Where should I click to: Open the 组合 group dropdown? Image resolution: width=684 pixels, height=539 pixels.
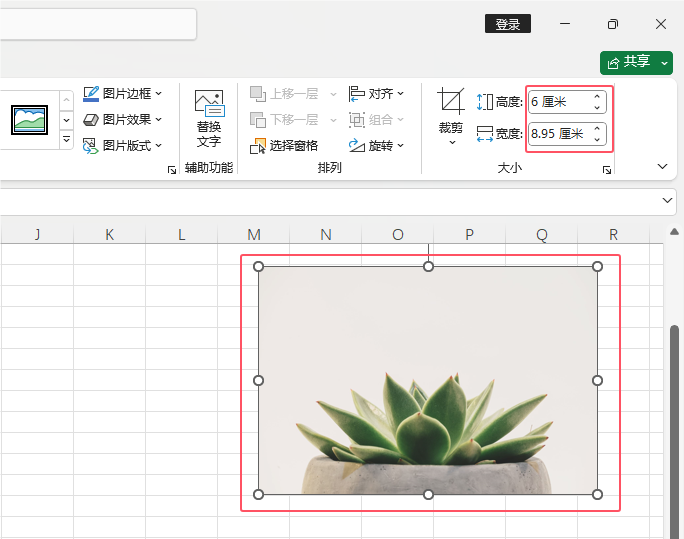tap(376, 119)
